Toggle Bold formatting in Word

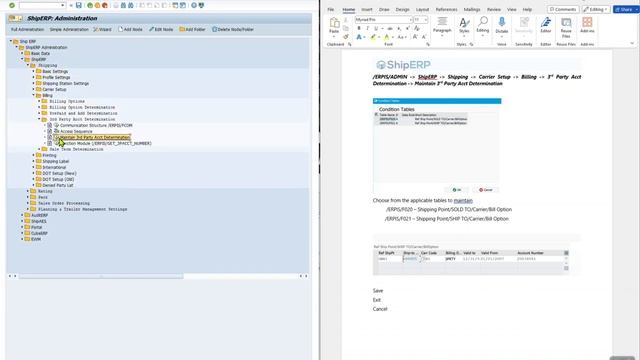pos(359,28)
